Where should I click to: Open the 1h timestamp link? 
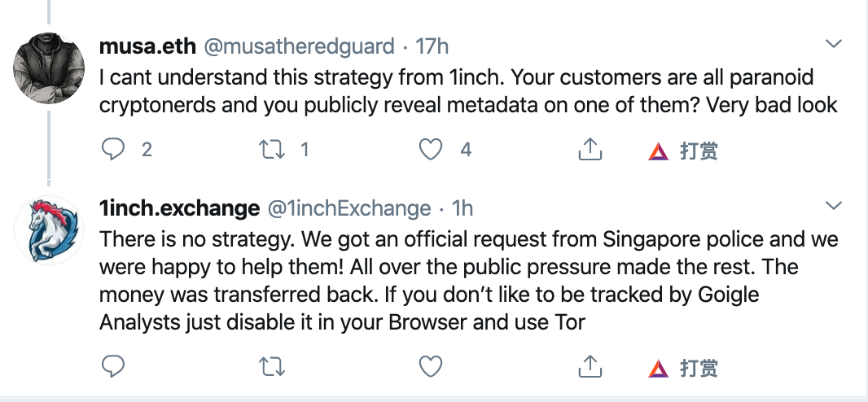[462, 208]
